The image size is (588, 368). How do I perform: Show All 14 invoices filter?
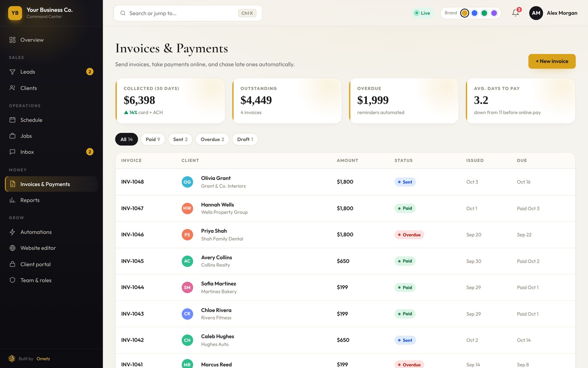point(126,139)
